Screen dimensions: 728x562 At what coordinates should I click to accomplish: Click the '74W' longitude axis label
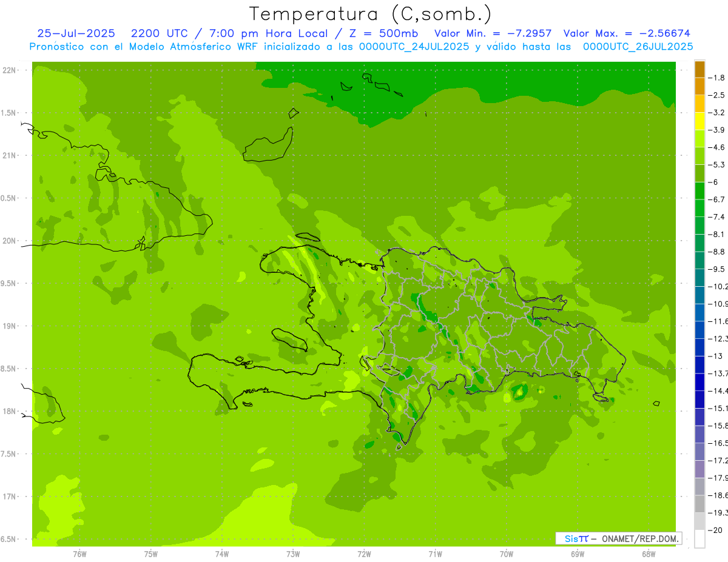tap(222, 554)
